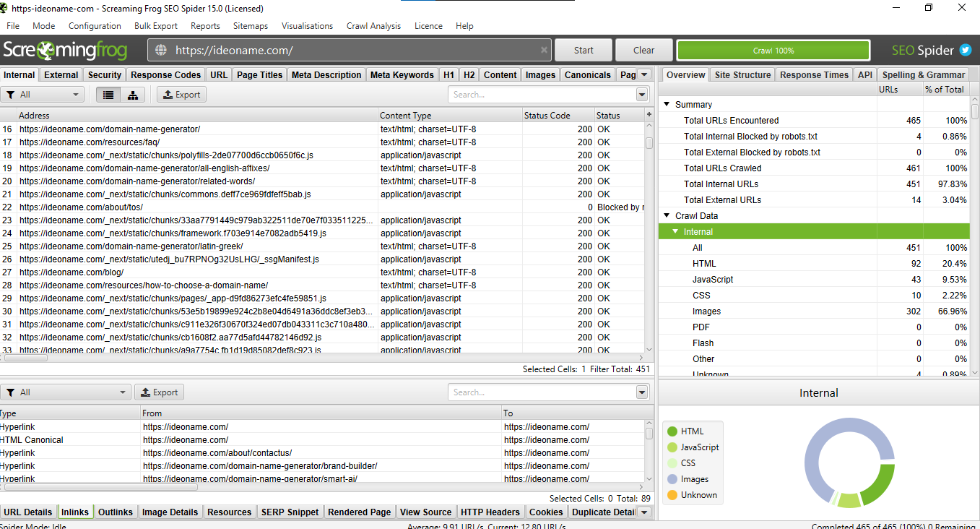Open the Licence menu
Image resolution: width=980 pixels, height=529 pixels.
(428, 26)
